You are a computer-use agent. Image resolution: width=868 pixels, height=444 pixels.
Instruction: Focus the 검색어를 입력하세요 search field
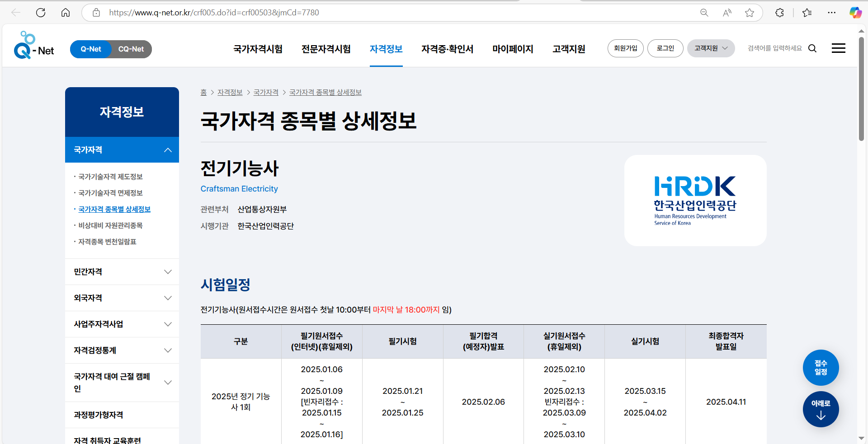click(775, 48)
